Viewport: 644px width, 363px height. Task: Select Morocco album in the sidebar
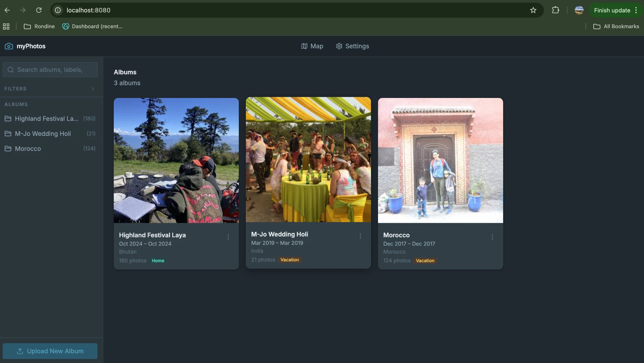50,148
